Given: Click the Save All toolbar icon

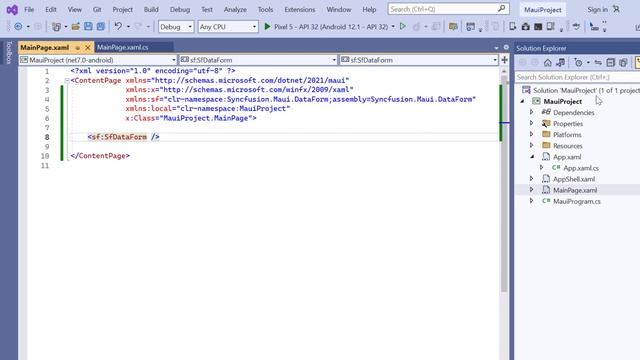Looking at the screenshot, I should coord(100,27).
